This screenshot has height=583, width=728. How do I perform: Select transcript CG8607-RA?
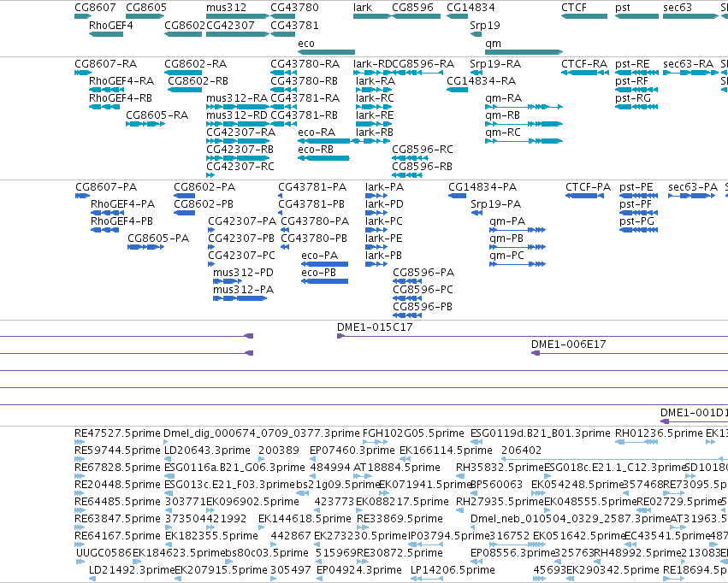[83, 73]
